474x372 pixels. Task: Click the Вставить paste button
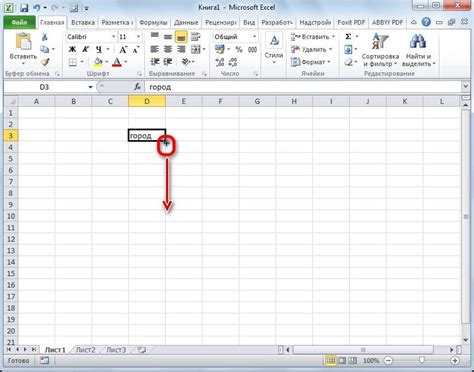coord(23,49)
